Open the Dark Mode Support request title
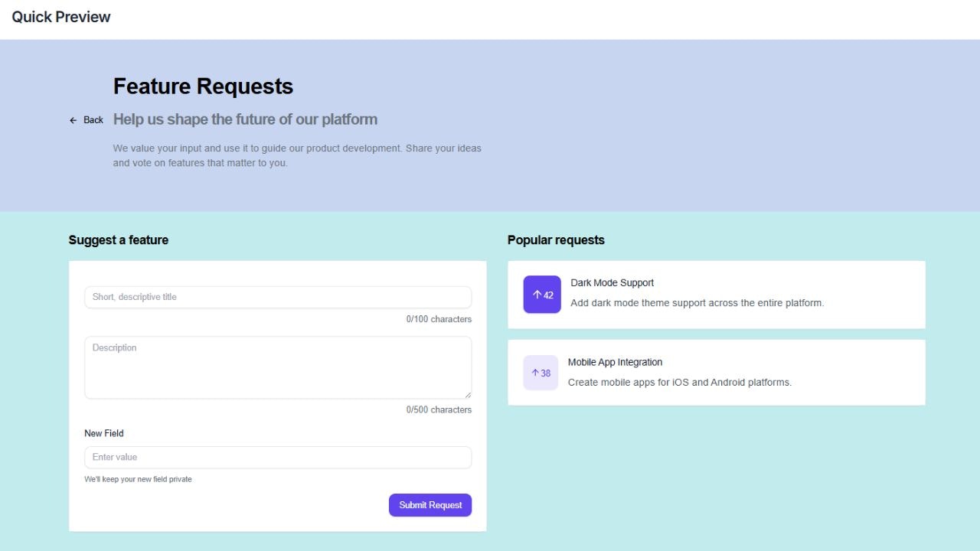The height and width of the screenshot is (551, 980). pos(612,282)
